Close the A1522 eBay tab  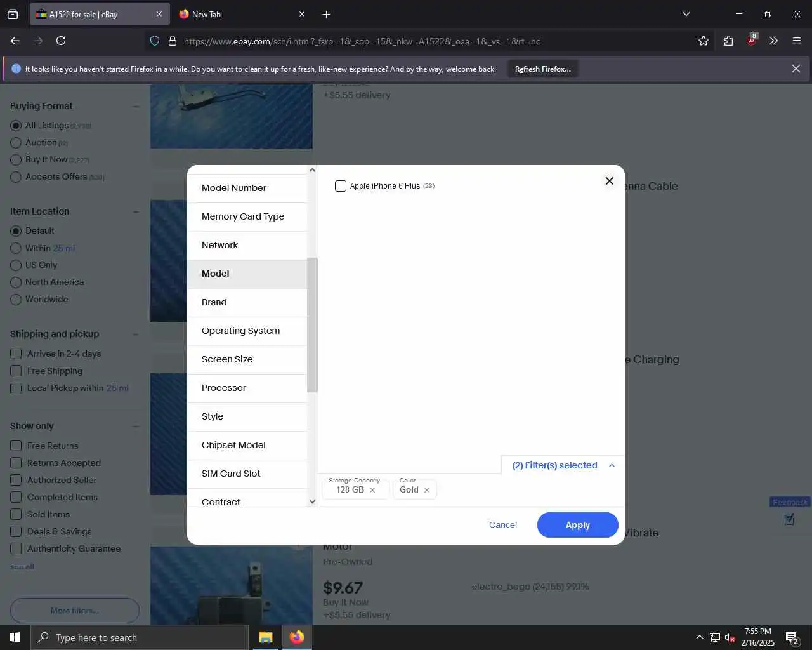159,14
